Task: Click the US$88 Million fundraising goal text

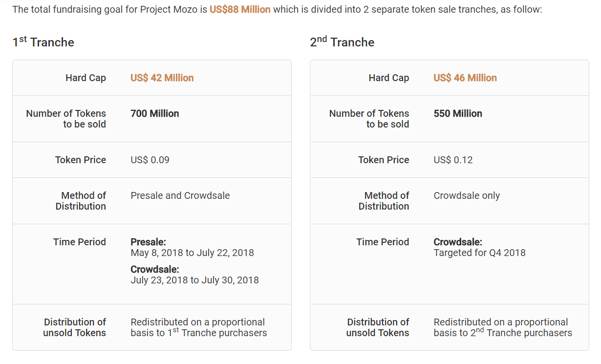Action: (240, 10)
